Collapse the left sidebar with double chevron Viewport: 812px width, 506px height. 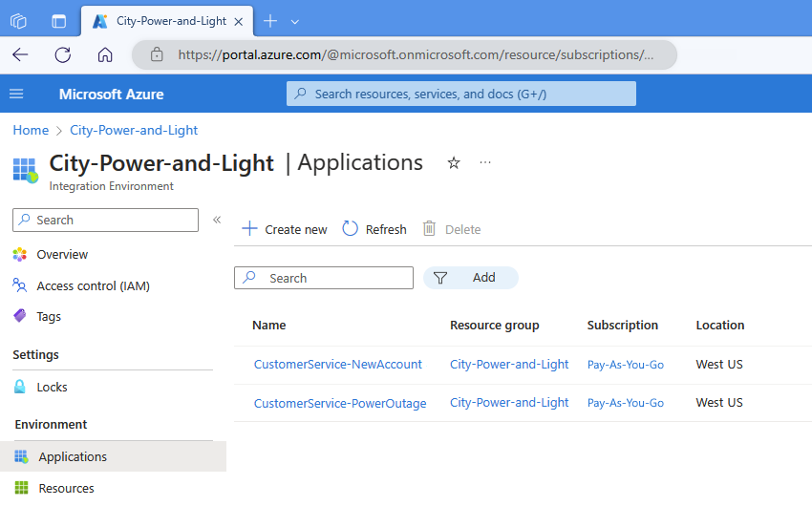point(217,220)
